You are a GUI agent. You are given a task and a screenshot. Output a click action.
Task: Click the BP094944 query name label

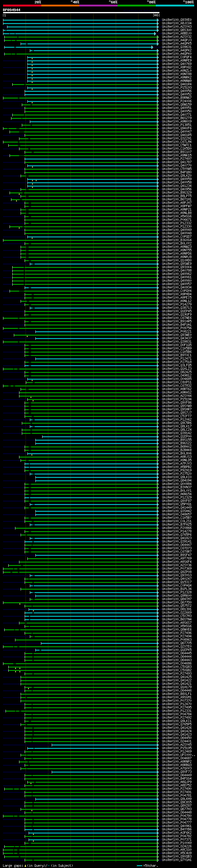(x=11, y=10)
